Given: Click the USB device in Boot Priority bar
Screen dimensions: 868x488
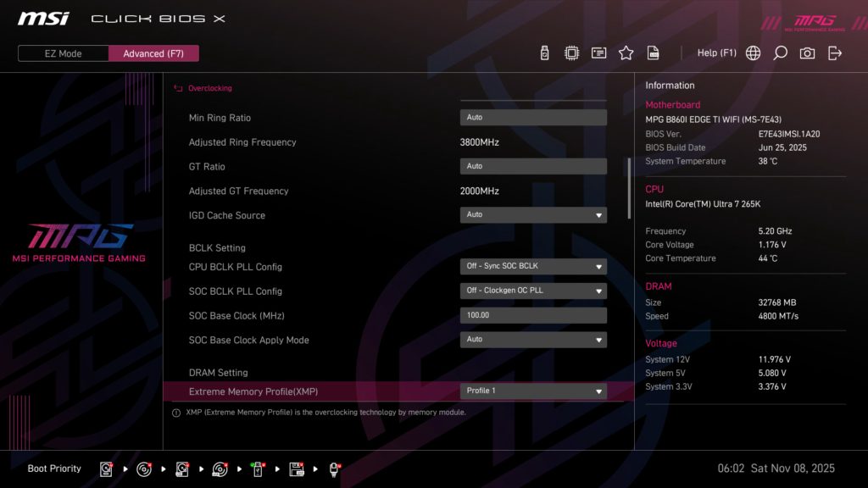Looking at the screenshot, I should pyautogui.click(x=258, y=469).
